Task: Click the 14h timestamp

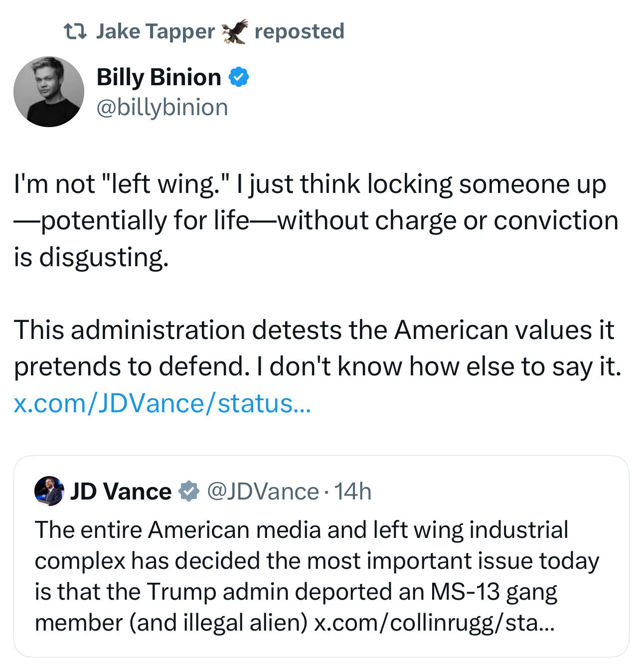Action: pyautogui.click(x=353, y=491)
